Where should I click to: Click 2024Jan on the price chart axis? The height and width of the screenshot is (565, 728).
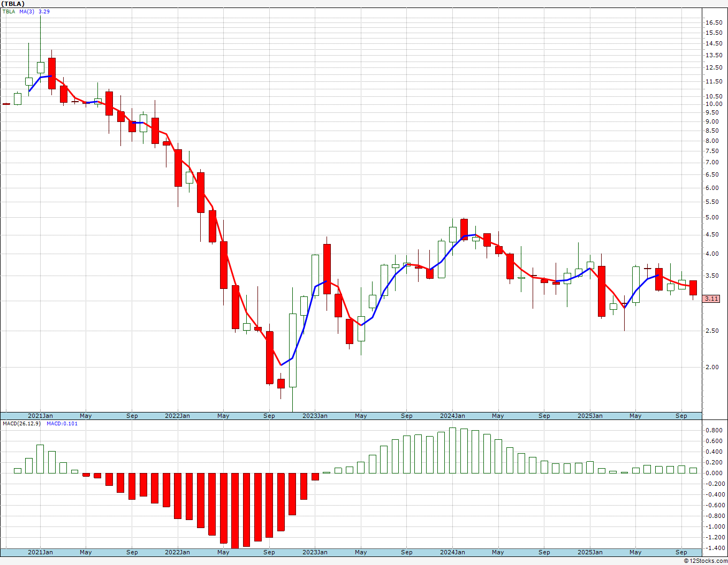click(x=452, y=416)
